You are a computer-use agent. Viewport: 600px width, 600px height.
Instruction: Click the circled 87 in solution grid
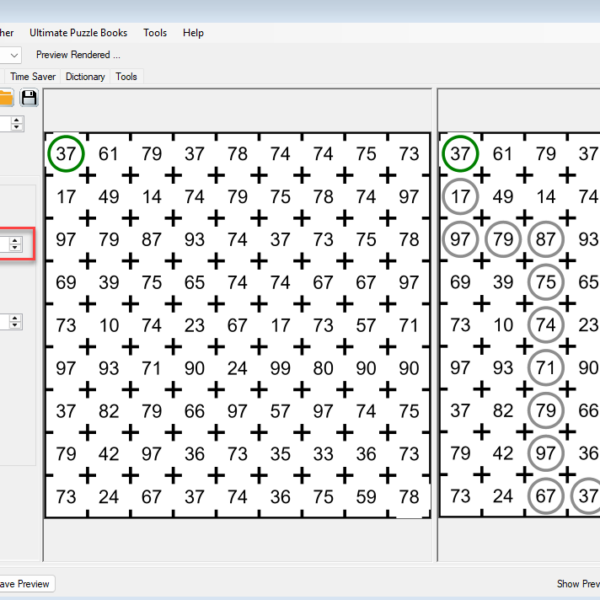click(545, 240)
